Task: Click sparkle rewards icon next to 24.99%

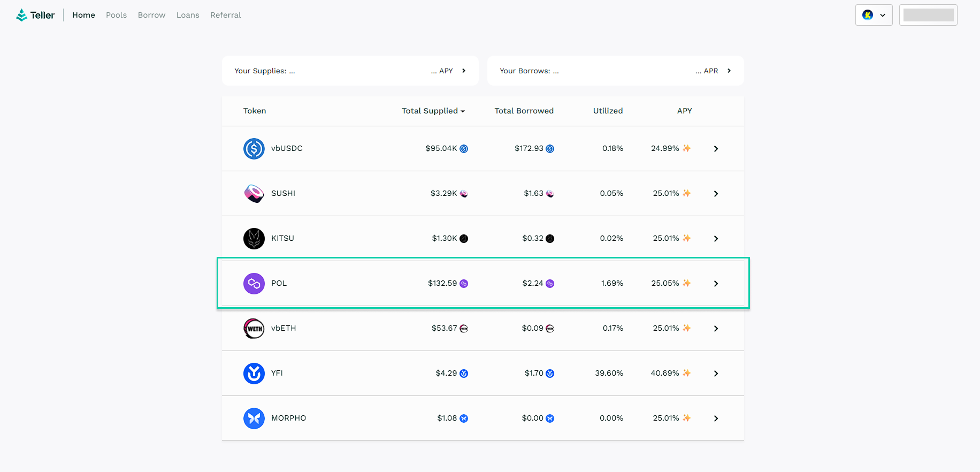Action: point(687,148)
